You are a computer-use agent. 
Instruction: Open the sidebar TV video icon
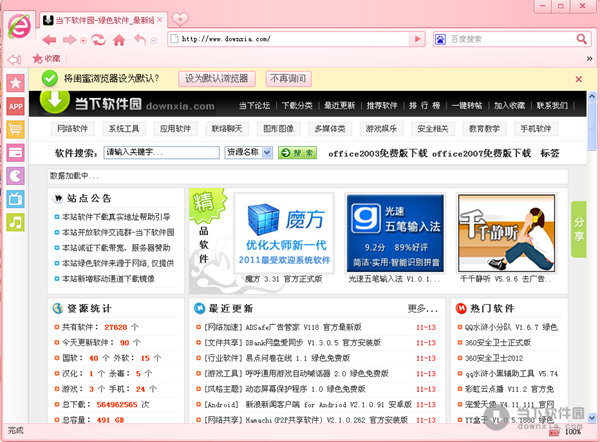16,199
